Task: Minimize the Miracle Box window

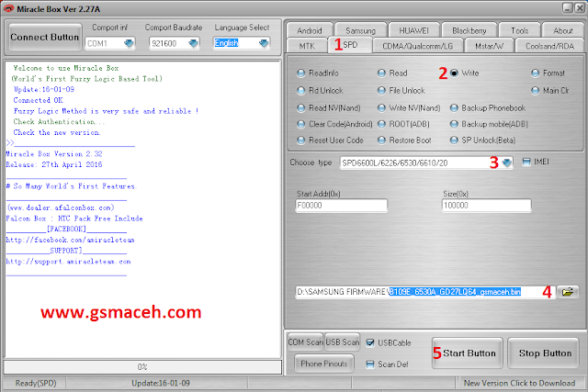Action: click(x=568, y=8)
